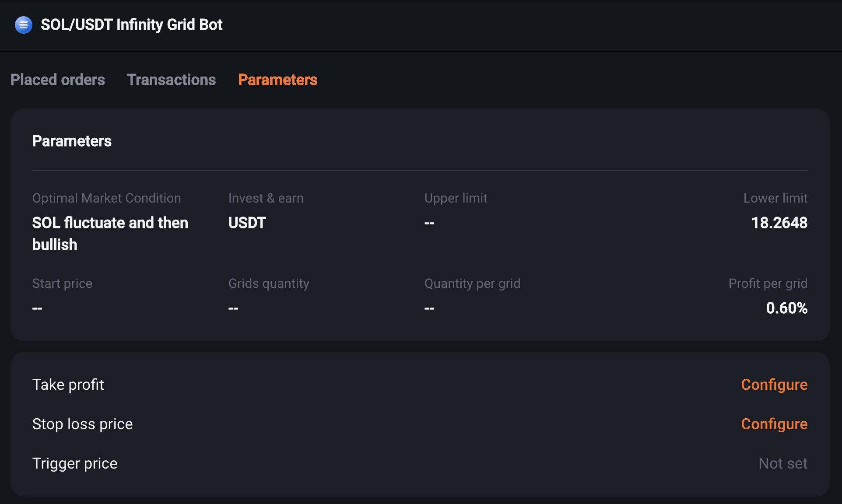This screenshot has height=504, width=842.
Task: Switch to the Transactions tab
Action: (172, 80)
